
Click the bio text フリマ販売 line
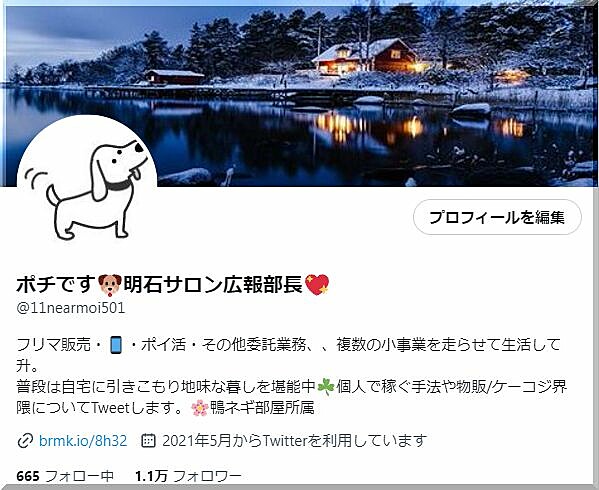coord(288,345)
